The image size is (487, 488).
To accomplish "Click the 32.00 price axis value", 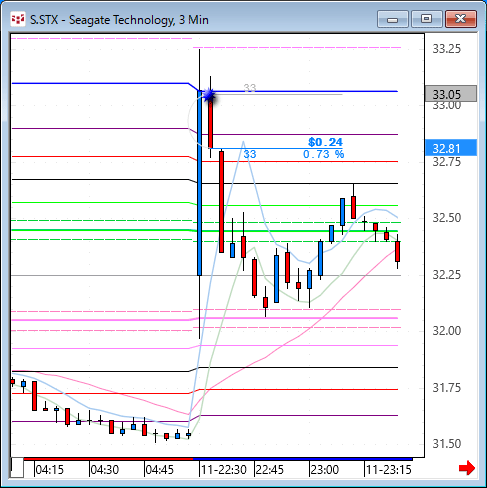I will (447, 331).
